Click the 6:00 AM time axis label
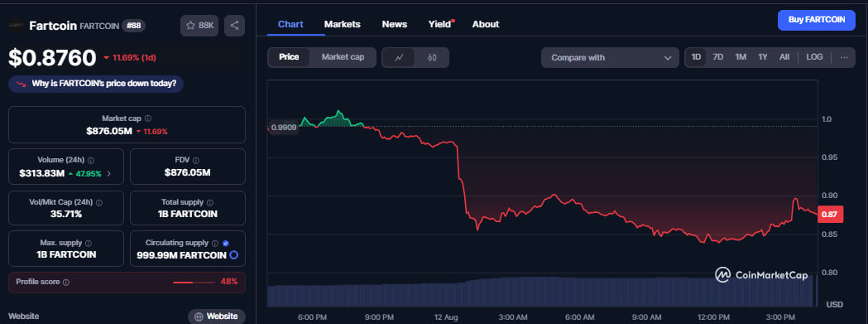Image resolution: width=868 pixels, height=324 pixels. coord(580,317)
